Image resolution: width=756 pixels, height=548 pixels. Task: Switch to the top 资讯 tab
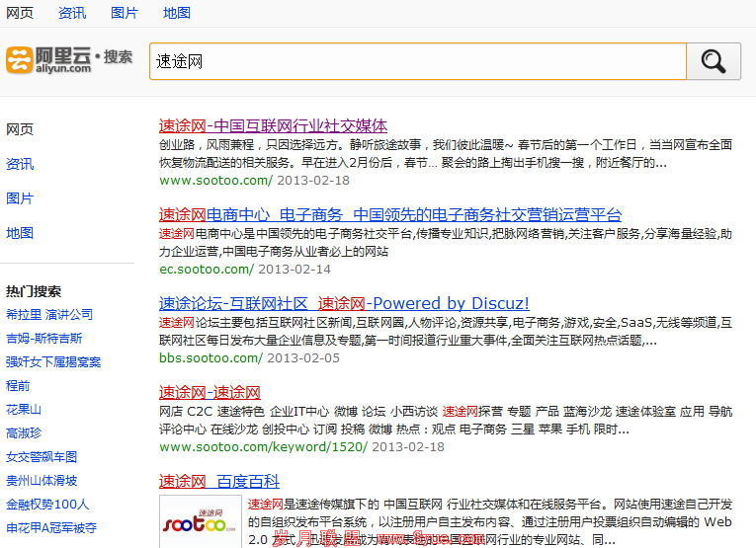click(72, 13)
